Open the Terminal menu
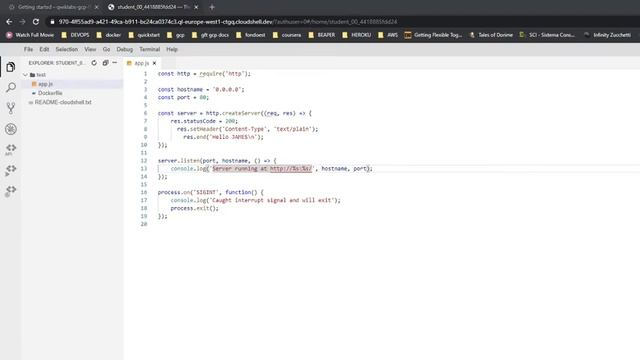Screen dimensions: 640x360 (x=149, y=49)
